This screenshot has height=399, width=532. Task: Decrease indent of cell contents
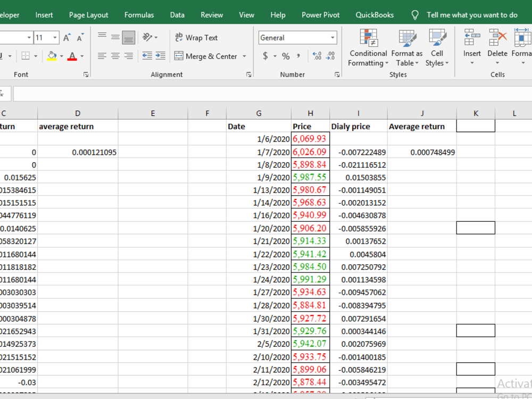tap(147, 56)
